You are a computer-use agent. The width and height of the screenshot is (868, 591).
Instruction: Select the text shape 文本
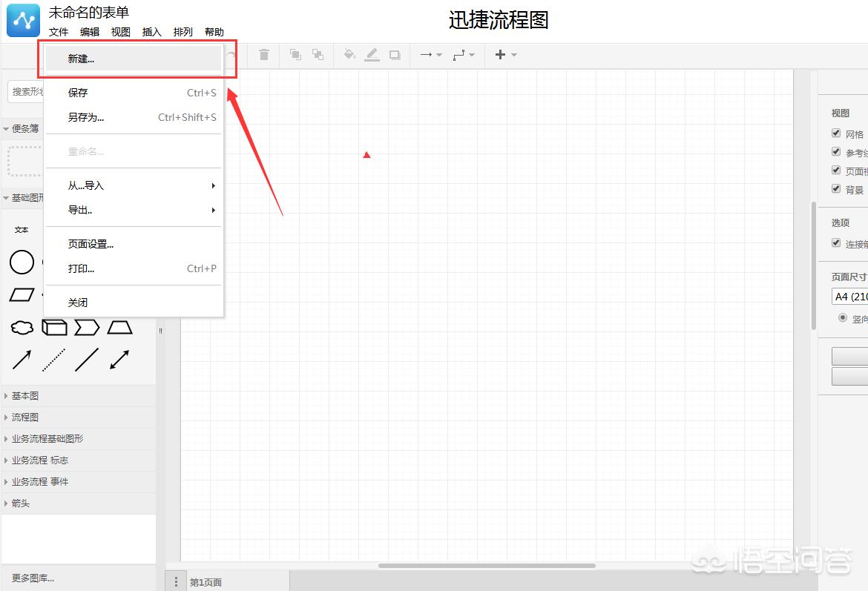pos(22,230)
